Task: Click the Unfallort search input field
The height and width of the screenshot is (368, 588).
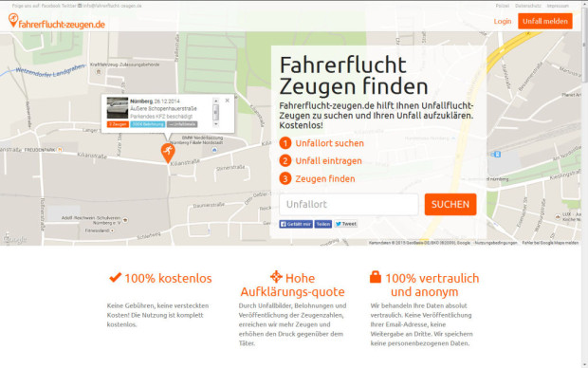Action: (x=349, y=205)
